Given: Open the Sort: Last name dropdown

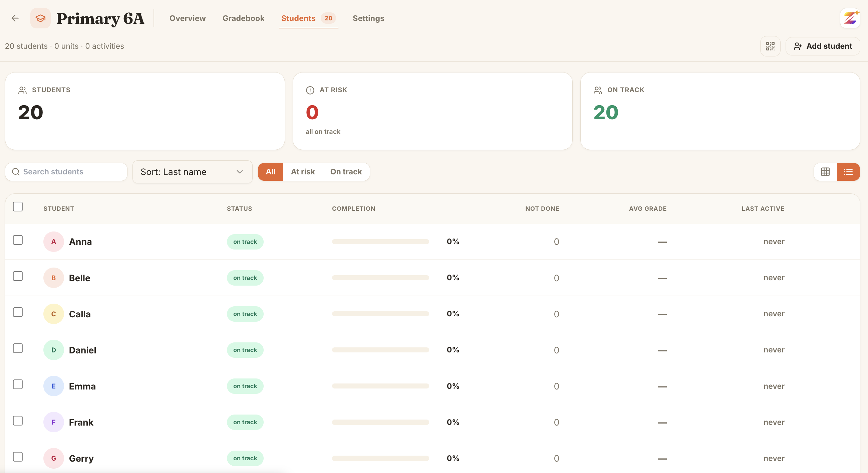Looking at the screenshot, I should pyautogui.click(x=193, y=172).
